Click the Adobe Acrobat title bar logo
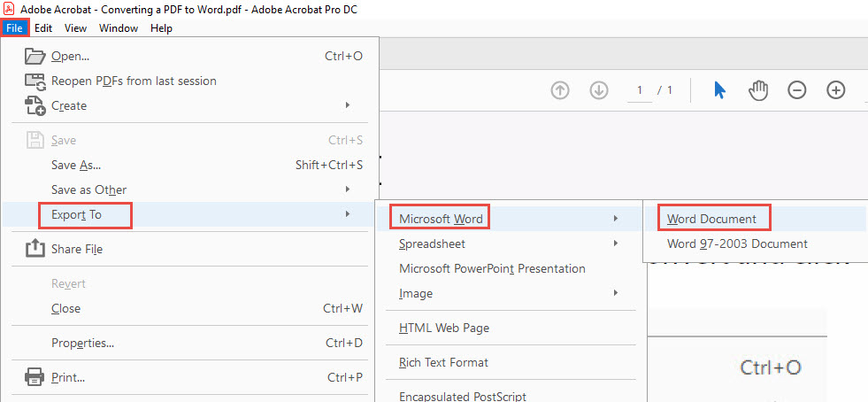 (9, 10)
